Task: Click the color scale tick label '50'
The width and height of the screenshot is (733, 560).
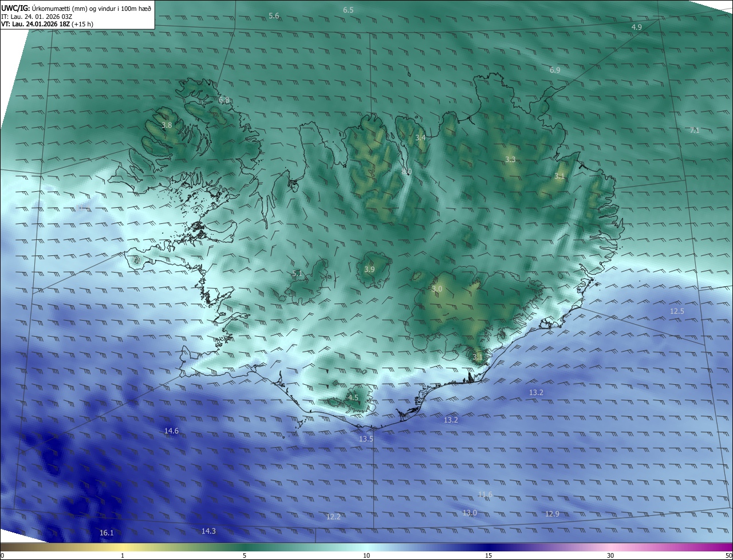Action: click(x=728, y=556)
